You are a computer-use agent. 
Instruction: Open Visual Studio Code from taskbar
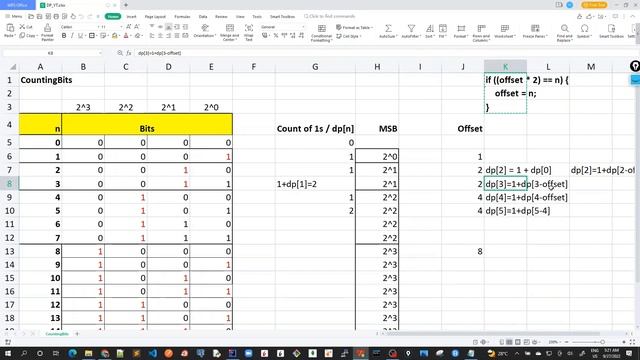(152, 353)
